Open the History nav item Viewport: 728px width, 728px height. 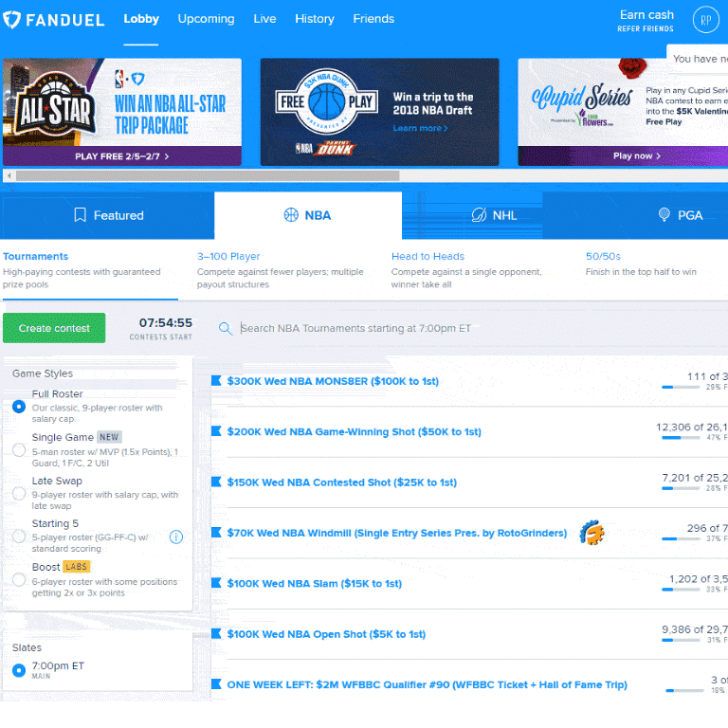click(315, 19)
